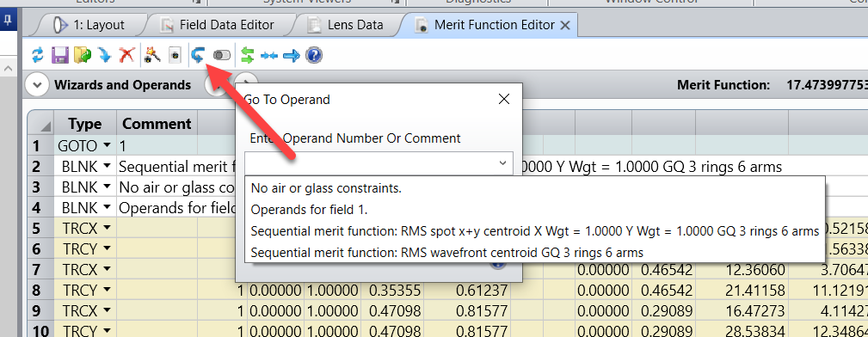Click the red X delete merit function icon
This screenshot has width=868, height=337.
coord(127,55)
